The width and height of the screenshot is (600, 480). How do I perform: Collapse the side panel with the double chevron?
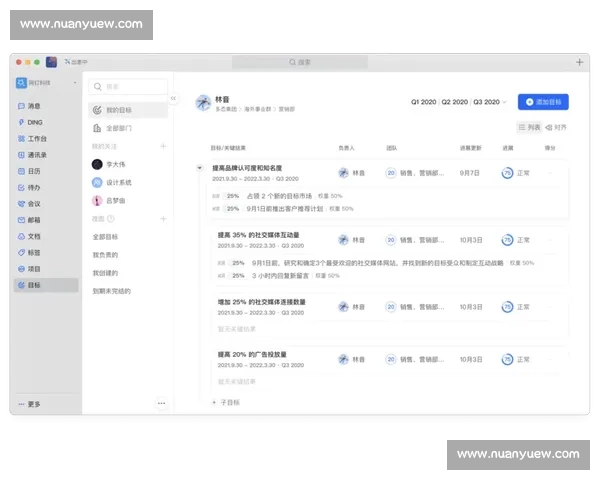coord(173,98)
